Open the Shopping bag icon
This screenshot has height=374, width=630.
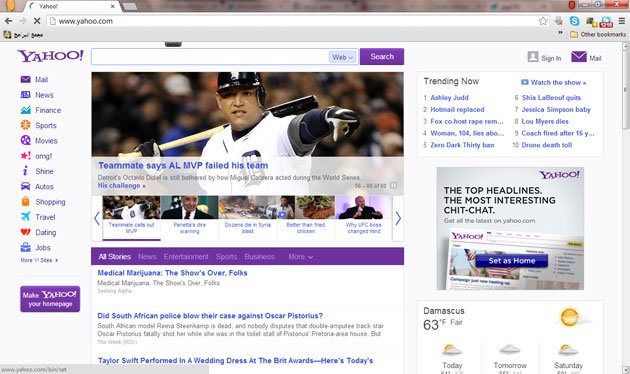click(25, 202)
